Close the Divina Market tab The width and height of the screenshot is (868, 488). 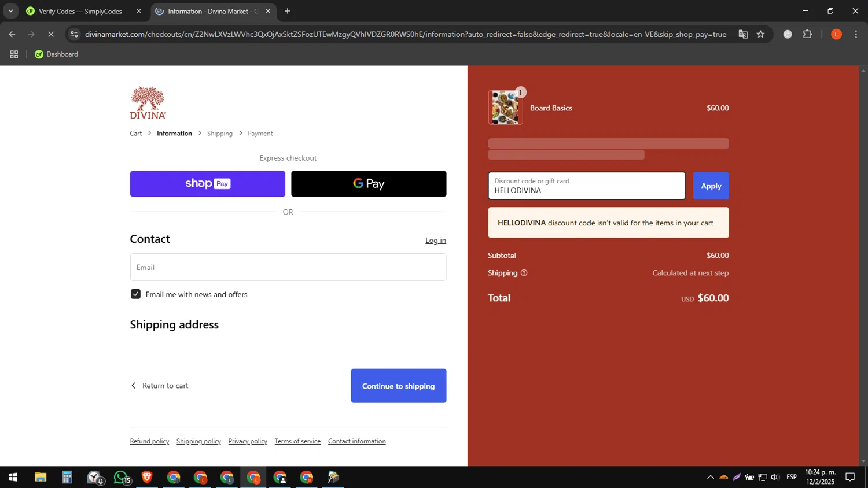pos(268,11)
